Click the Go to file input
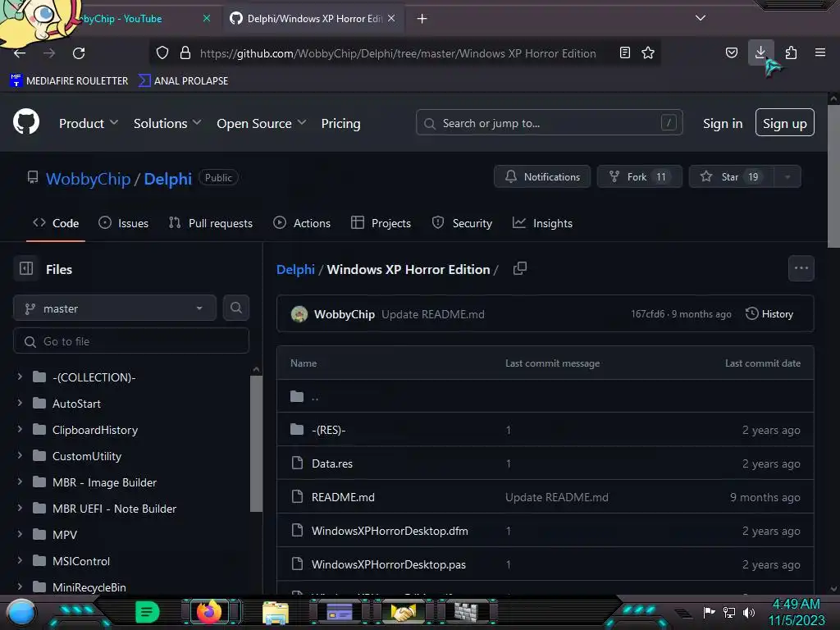The height and width of the screenshot is (630, 840). pyautogui.click(x=131, y=340)
